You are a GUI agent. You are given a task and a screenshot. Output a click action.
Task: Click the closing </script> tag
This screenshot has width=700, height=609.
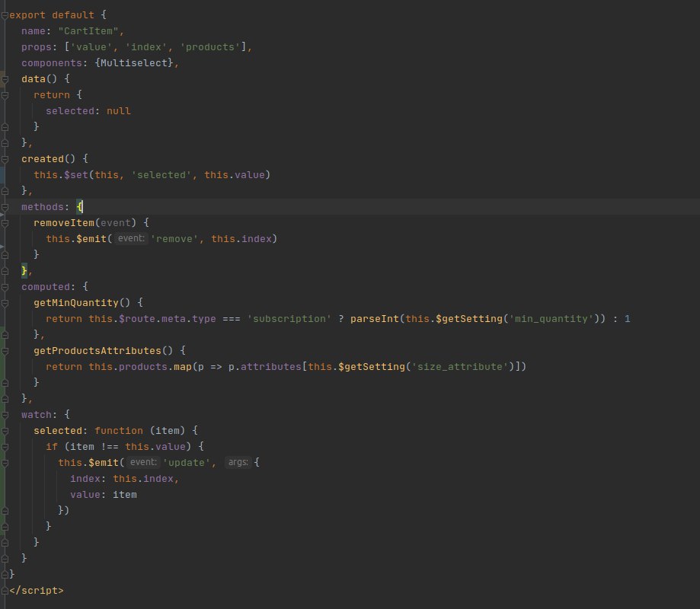(x=36, y=591)
